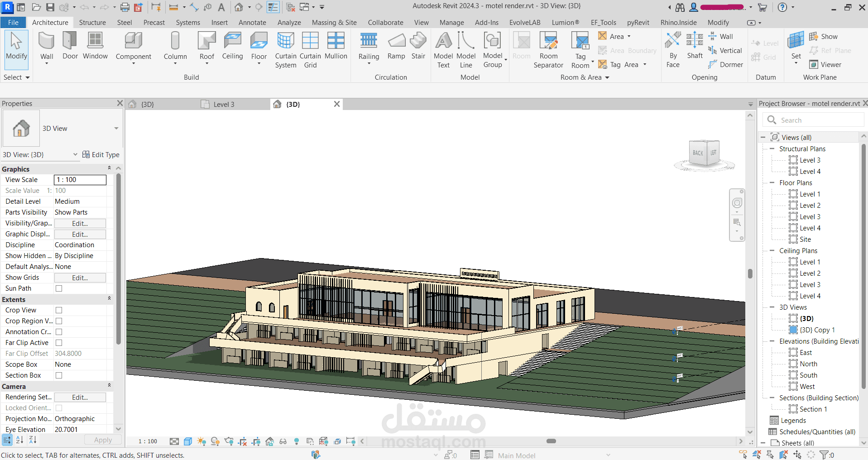Click Edit for Visibility/Graphics overrides
The height and width of the screenshot is (460, 868).
coord(80,223)
